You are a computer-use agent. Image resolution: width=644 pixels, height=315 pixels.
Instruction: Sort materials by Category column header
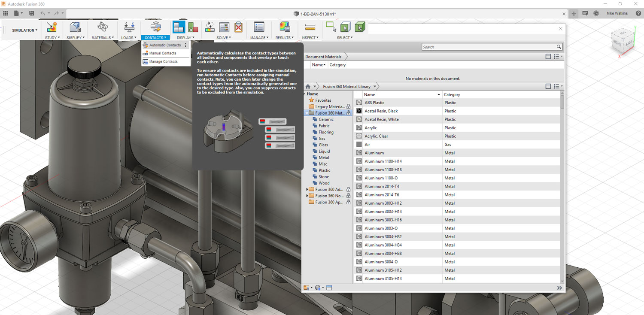tap(452, 94)
